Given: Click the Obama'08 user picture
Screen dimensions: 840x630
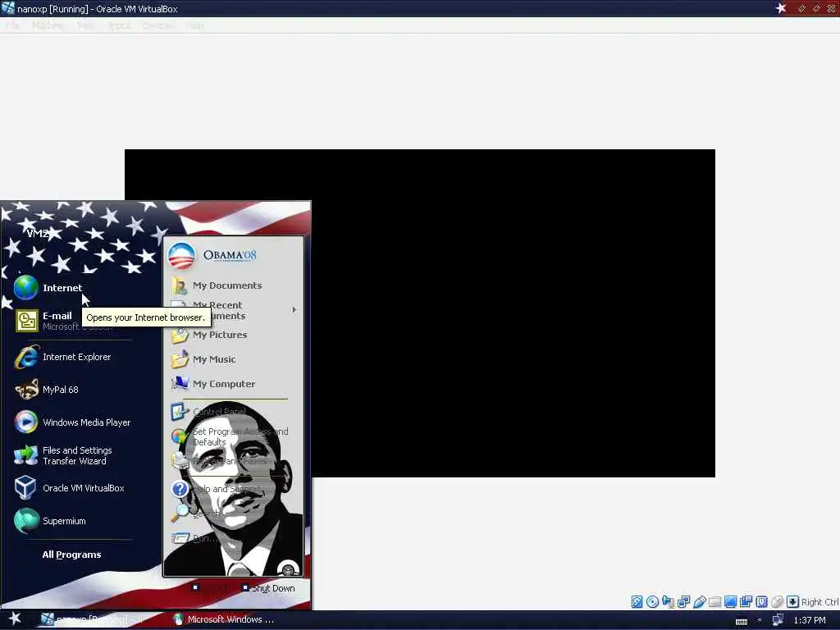Looking at the screenshot, I should (181, 256).
